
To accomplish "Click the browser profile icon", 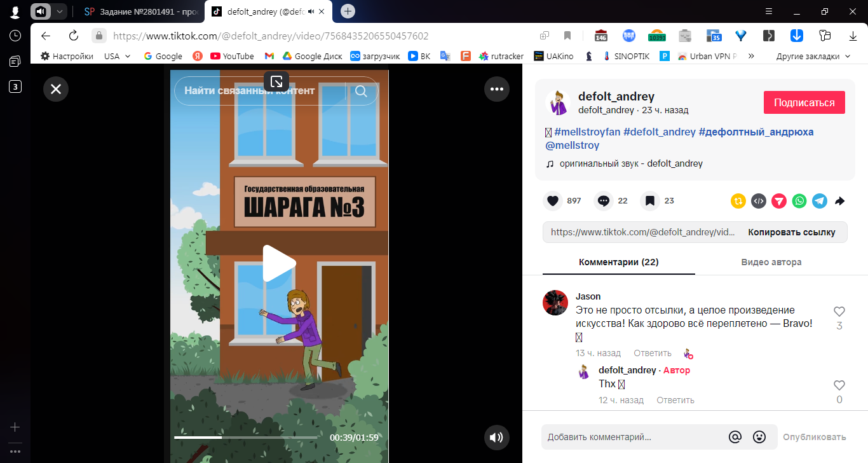I will [15, 11].
